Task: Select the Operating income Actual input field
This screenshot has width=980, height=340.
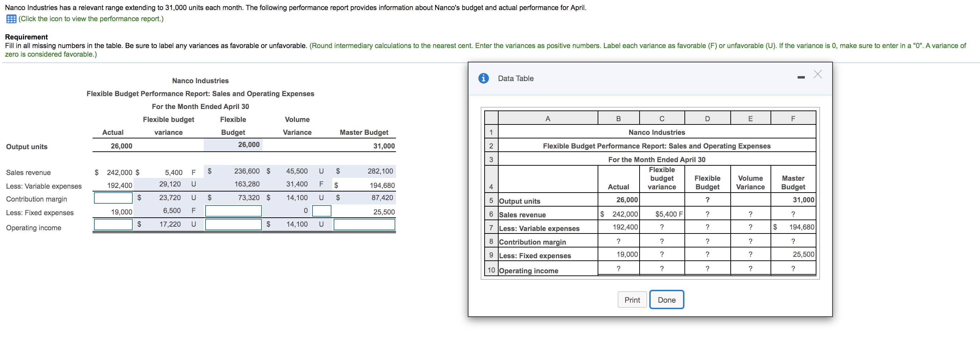Action: click(113, 225)
